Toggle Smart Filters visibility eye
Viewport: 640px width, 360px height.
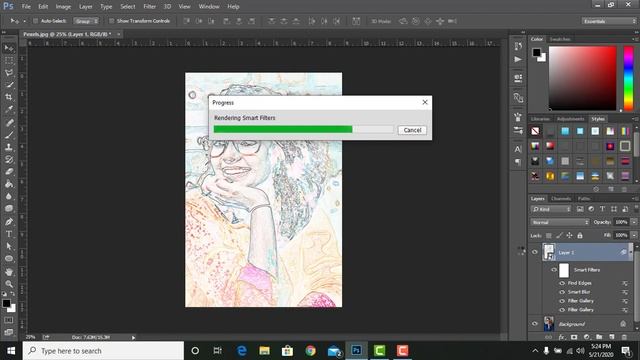554,270
